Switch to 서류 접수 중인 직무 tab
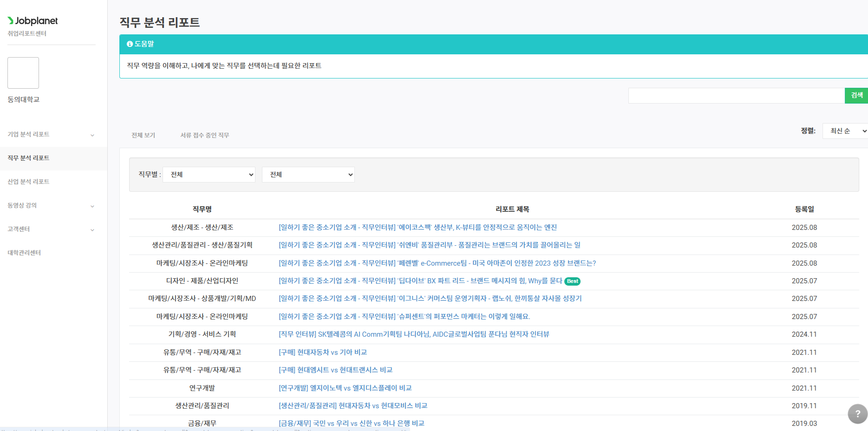 [x=205, y=135]
